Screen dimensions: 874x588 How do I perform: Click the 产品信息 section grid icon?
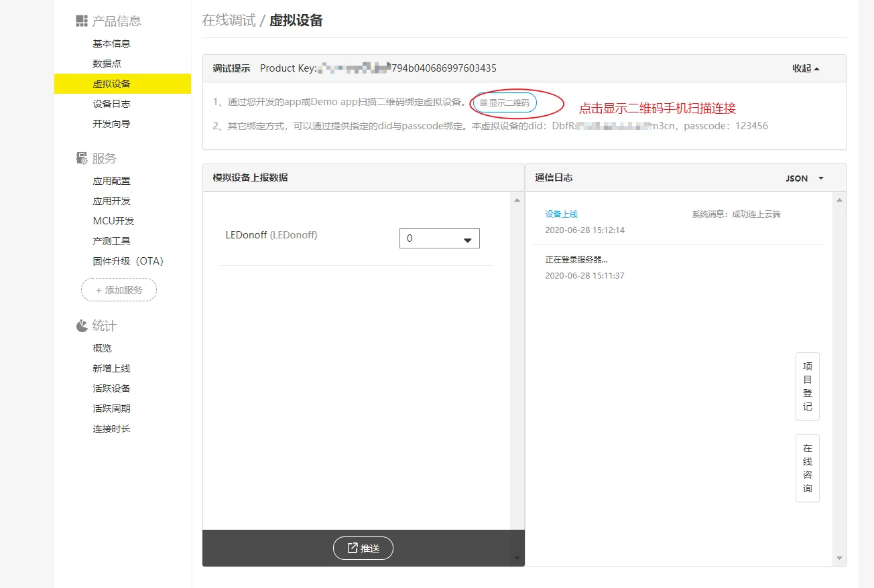click(x=82, y=21)
